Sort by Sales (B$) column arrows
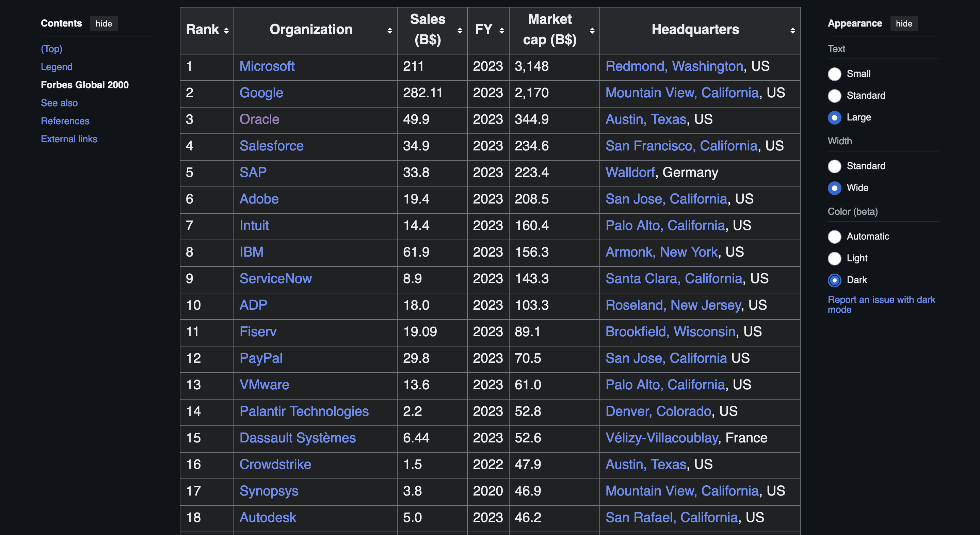This screenshot has width=980, height=535. coord(460,30)
